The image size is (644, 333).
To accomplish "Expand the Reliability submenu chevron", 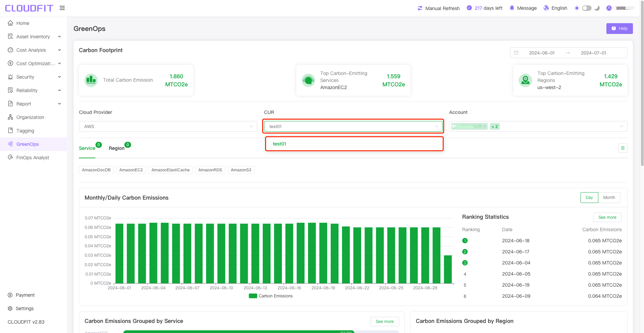I will click(59, 90).
